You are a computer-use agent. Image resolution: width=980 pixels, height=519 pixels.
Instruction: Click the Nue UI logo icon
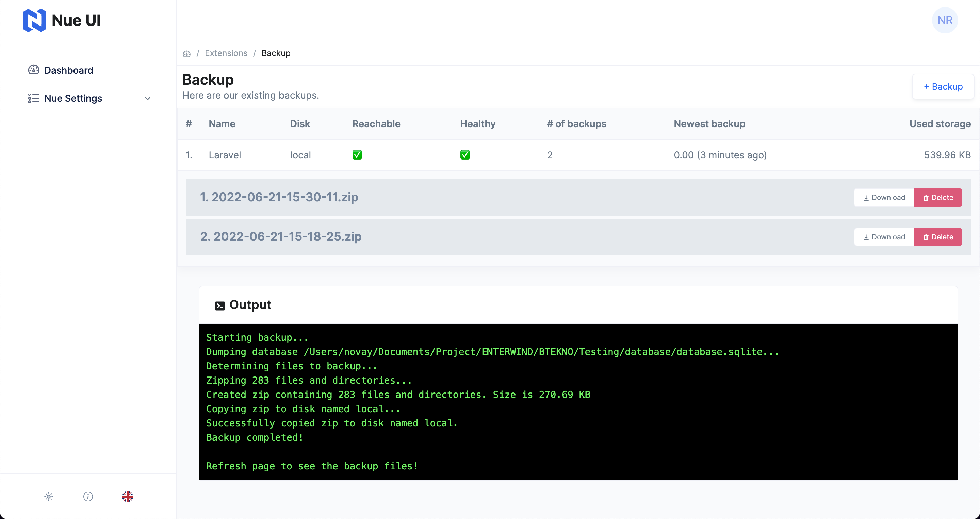pyautogui.click(x=34, y=20)
